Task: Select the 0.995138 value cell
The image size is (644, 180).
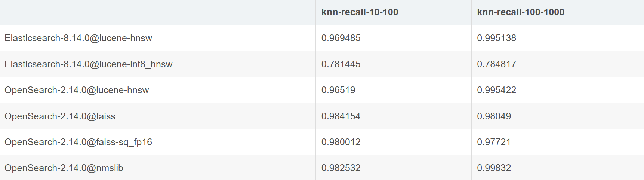Action: tap(496, 38)
